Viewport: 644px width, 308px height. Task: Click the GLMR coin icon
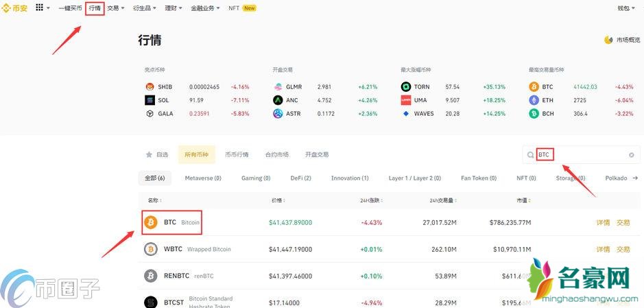click(x=278, y=87)
